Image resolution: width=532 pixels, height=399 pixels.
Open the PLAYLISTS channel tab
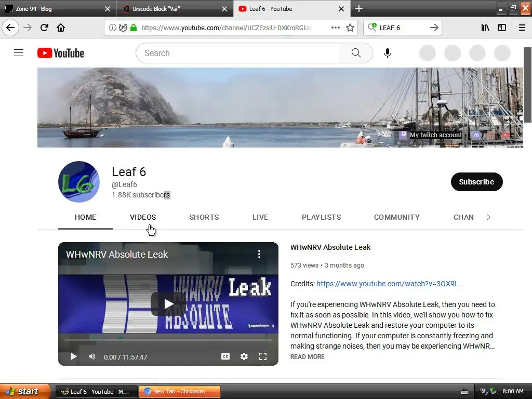click(321, 217)
